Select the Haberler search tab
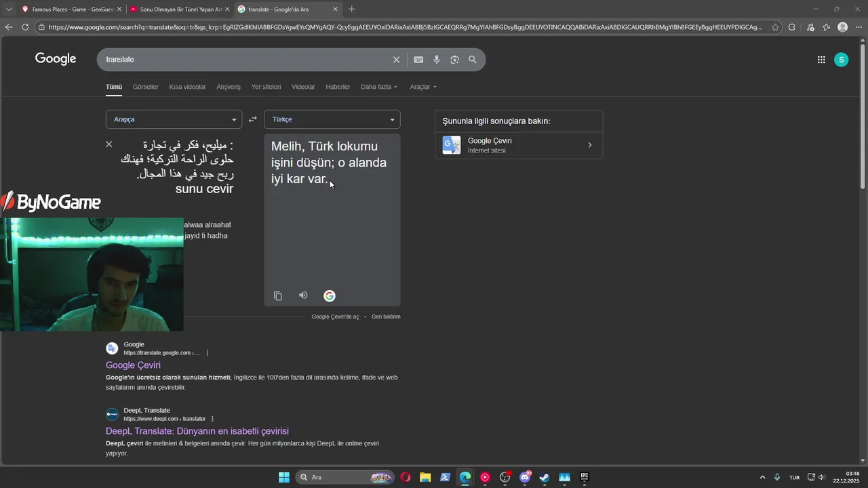868x488 pixels. [338, 87]
